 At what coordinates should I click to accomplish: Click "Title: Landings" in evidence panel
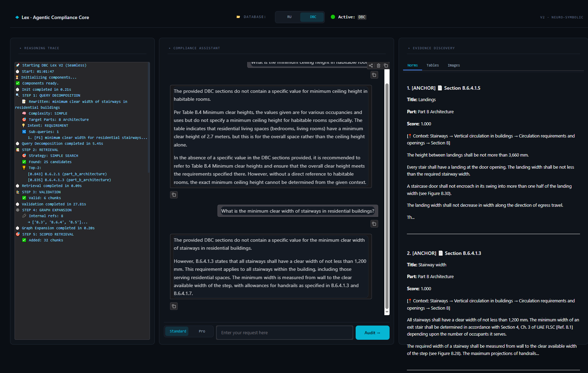coord(421,99)
